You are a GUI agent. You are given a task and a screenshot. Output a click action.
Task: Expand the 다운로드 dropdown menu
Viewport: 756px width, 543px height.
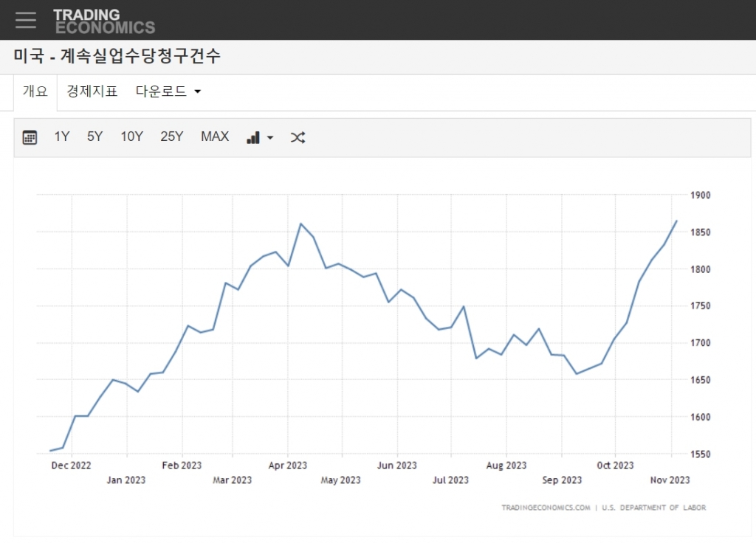(168, 91)
